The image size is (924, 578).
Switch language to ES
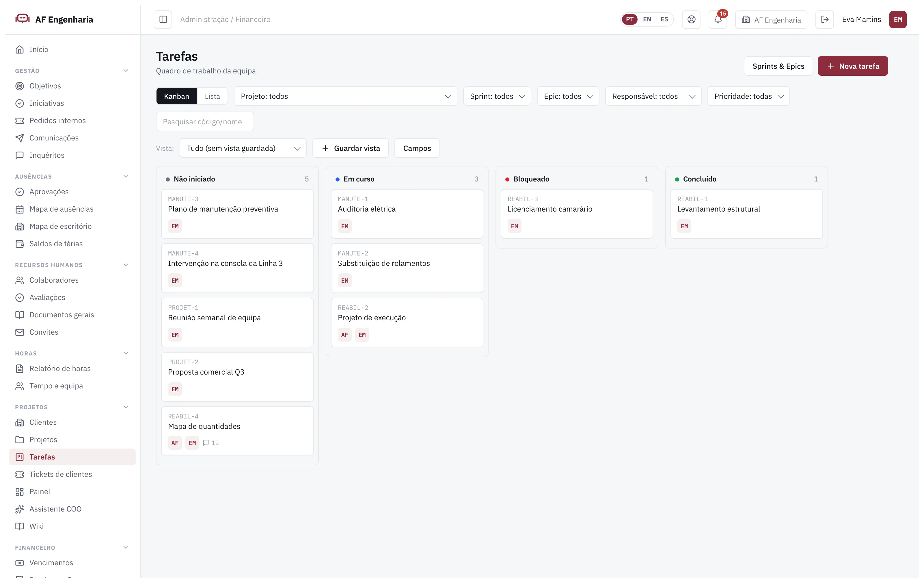point(664,19)
